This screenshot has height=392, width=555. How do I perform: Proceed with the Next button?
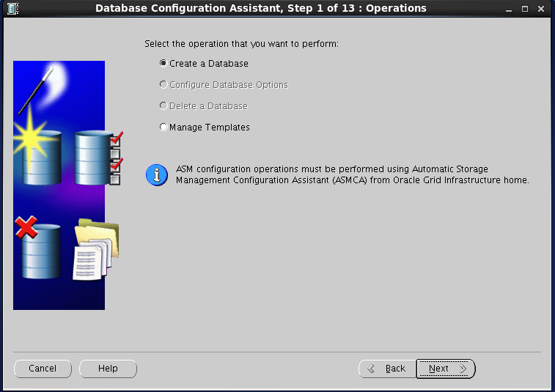[x=446, y=369]
